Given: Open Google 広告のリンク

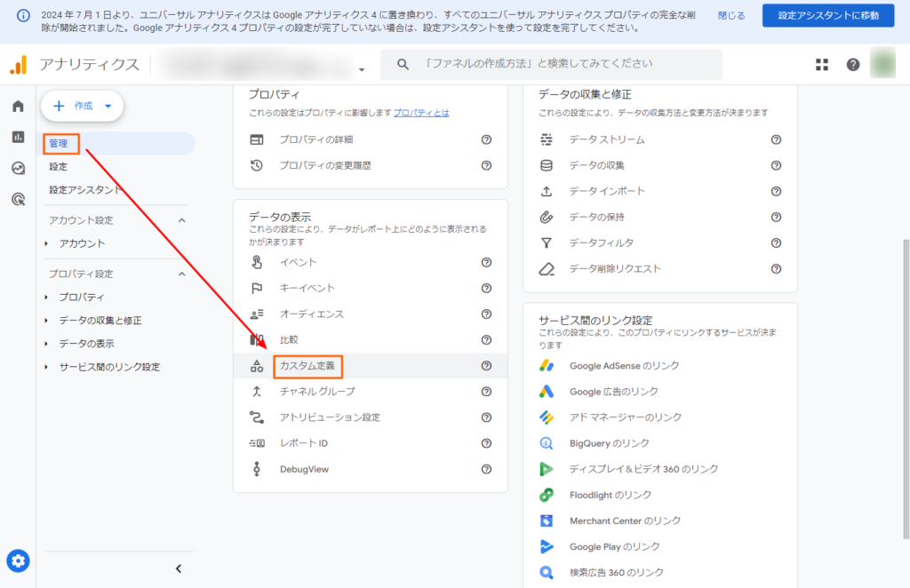Looking at the screenshot, I should click(613, 392).
